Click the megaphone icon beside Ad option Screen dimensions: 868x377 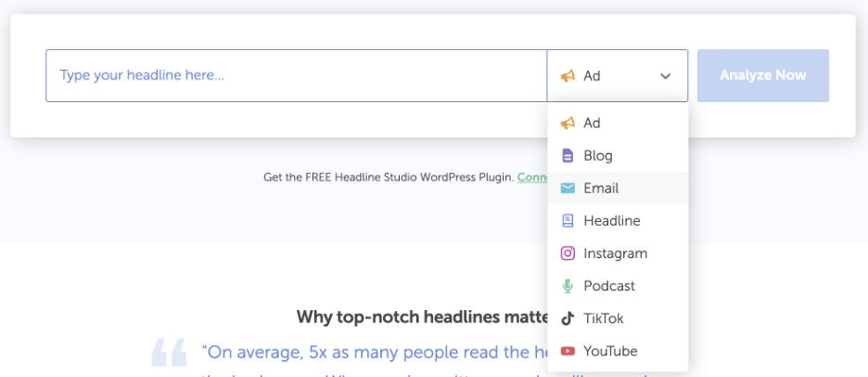(568, 123)
